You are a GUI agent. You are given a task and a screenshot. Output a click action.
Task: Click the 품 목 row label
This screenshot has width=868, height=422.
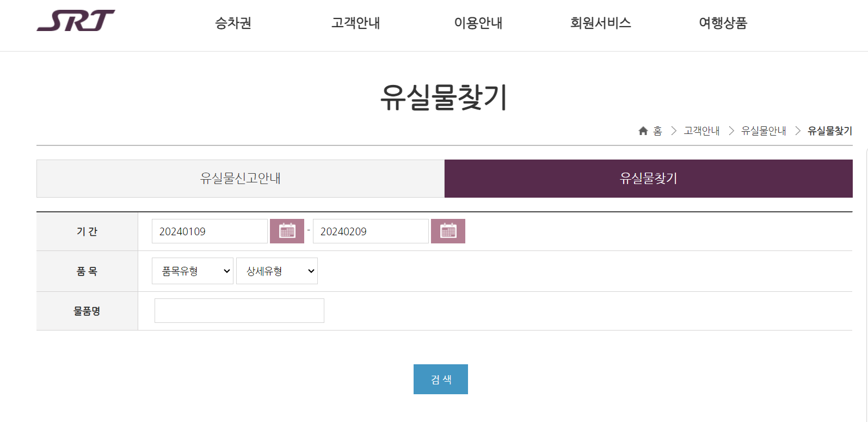(x=87, y=271)
